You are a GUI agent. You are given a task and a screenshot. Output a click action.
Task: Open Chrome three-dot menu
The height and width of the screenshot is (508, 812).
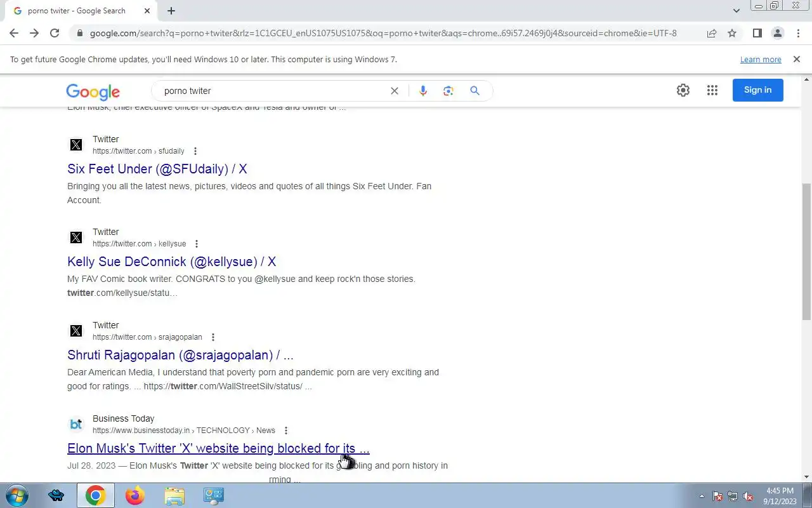coord(798,33)
